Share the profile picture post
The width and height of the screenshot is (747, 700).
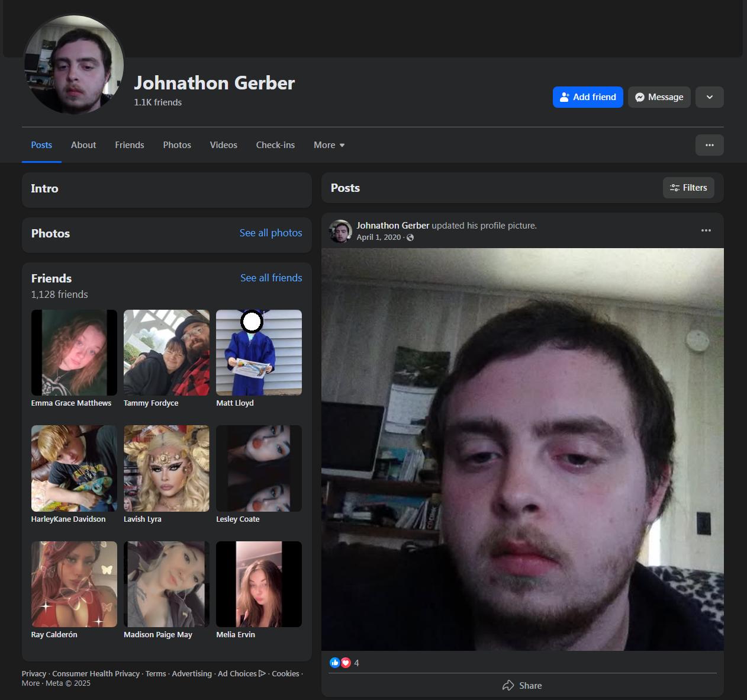[x=522, y=685]
